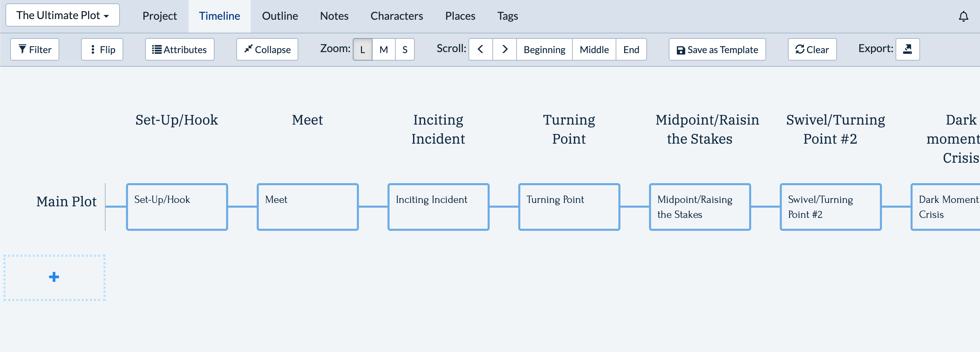Click the Set-Up/Hook column heading

point(176,120)
